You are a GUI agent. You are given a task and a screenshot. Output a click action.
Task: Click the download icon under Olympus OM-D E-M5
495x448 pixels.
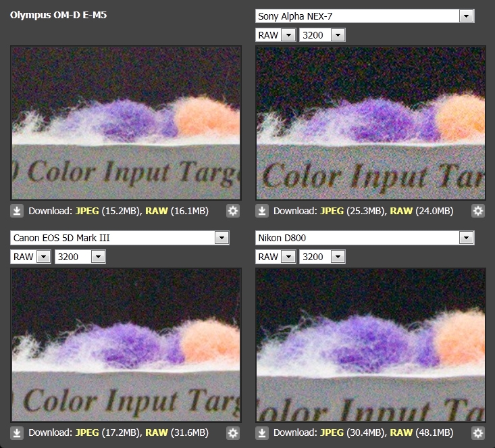pyautogui.click(x=17, y=211)
